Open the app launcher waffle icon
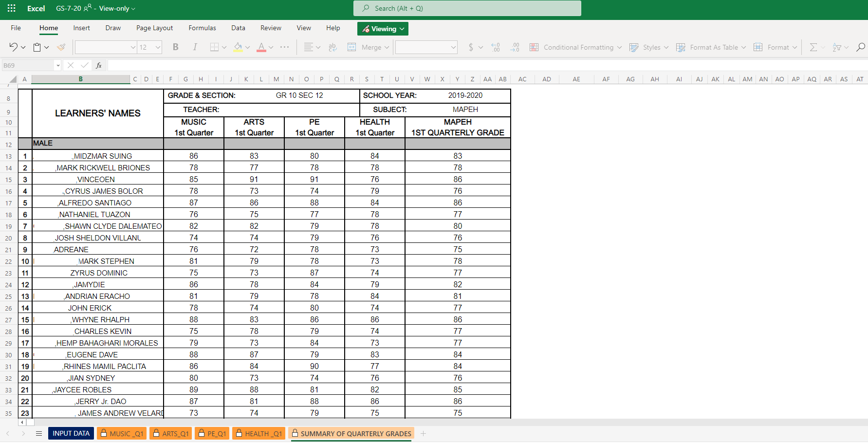Screen dimensions: 868x443 click(x=11, y=8)
